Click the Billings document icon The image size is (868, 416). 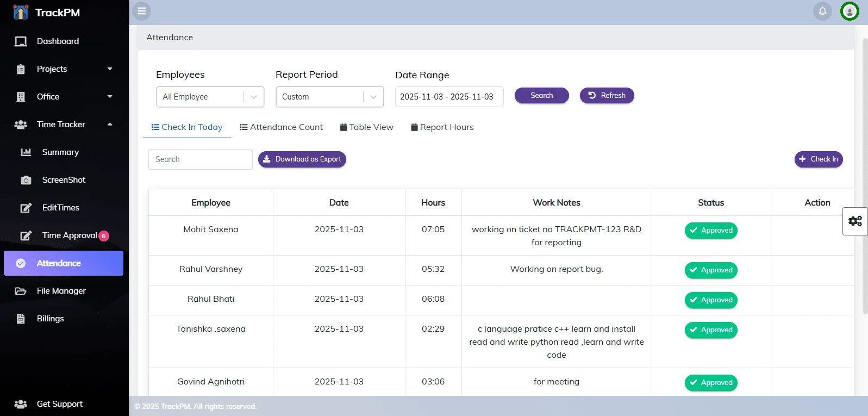pos(21,319)
